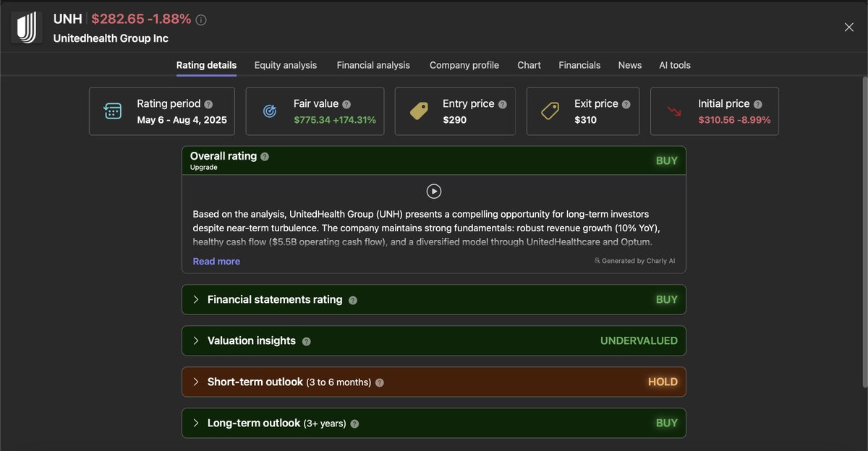Close the UNH rating panel
This screenshot has height=451, width=868.
point(849,27)
